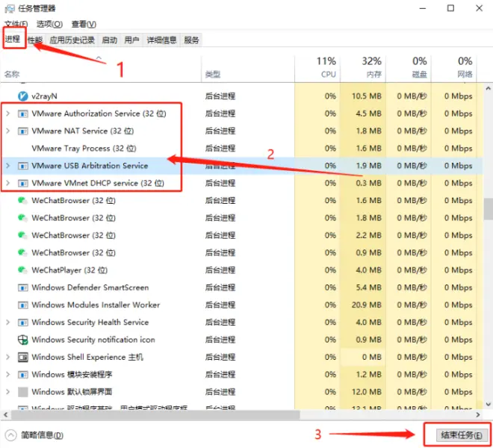Sort processes by the 内存 column

point(363,67)
